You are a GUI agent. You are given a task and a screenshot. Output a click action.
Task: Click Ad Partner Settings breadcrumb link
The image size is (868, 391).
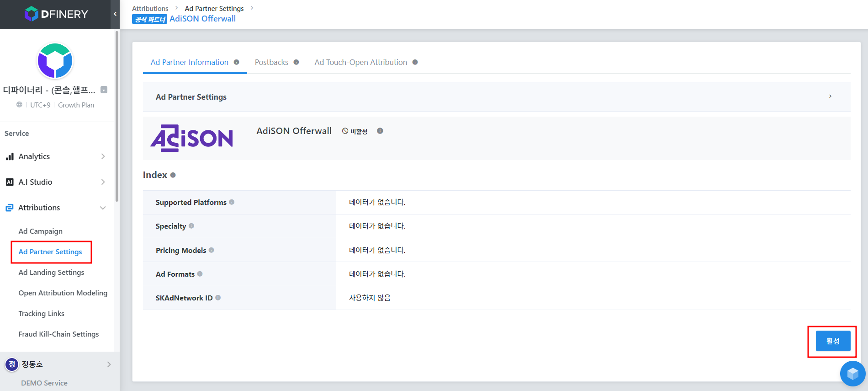(x=214, y=9)
